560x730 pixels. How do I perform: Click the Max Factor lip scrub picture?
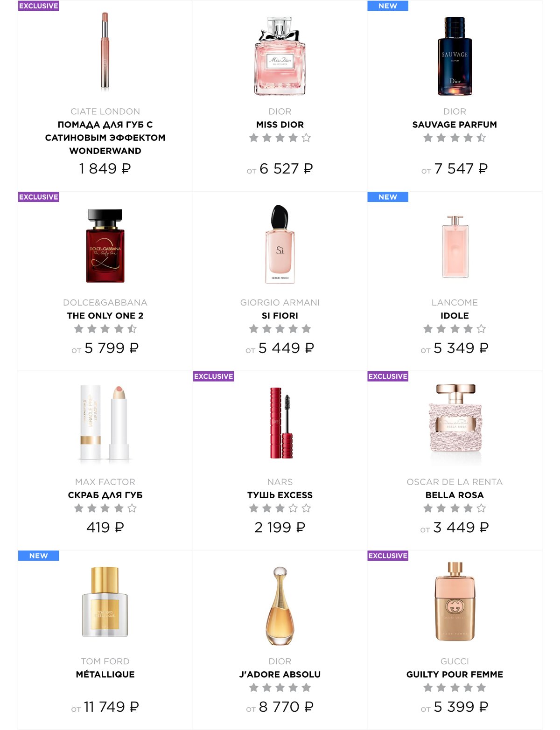click(x=105, y=423)
